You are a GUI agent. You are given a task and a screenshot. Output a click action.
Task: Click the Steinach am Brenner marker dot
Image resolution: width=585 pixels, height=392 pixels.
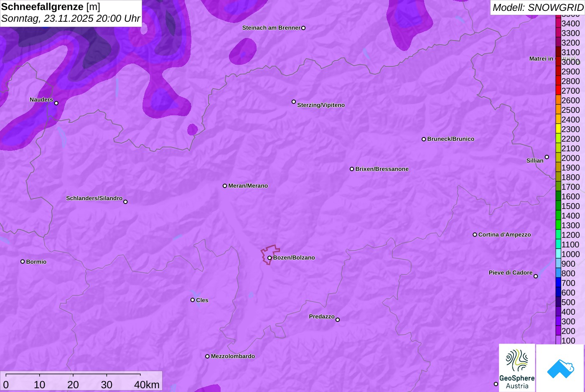click(303, 28)
